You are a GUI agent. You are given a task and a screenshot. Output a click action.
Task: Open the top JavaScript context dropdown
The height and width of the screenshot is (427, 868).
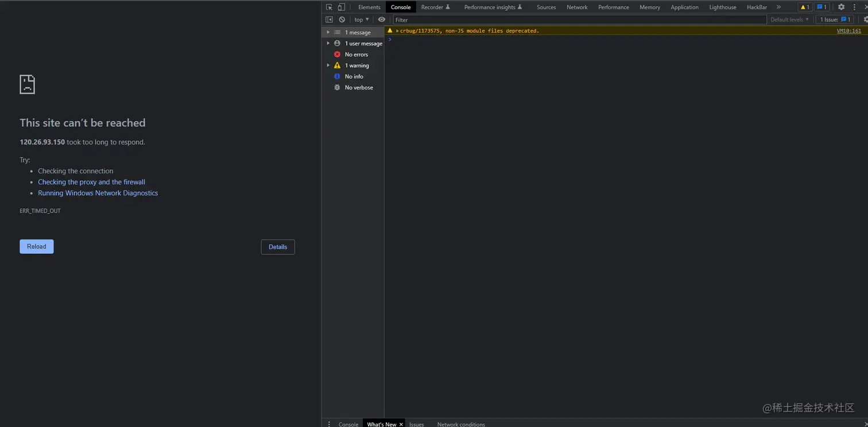[362, 20]
